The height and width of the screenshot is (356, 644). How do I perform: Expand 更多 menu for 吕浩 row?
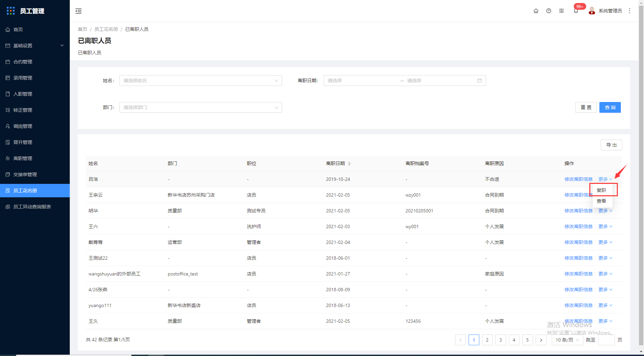point(605,179)
